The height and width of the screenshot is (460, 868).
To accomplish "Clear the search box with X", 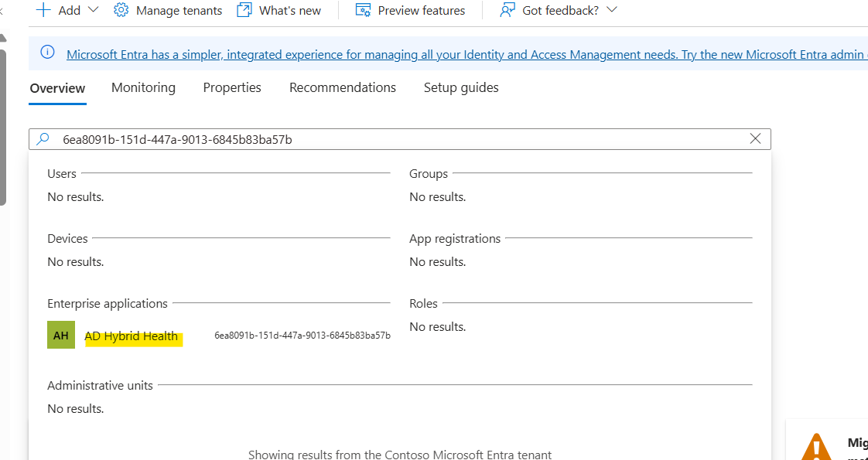I will point(756,139).
